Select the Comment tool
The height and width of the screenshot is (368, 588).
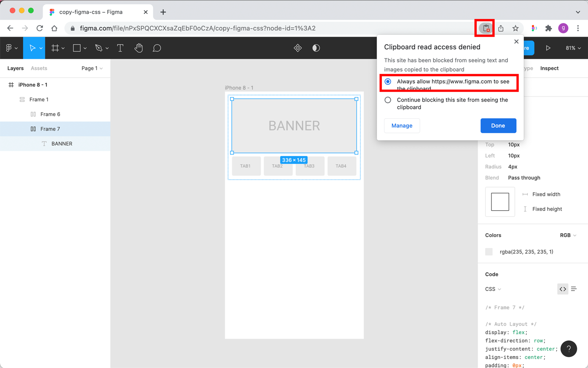(157, 48)
